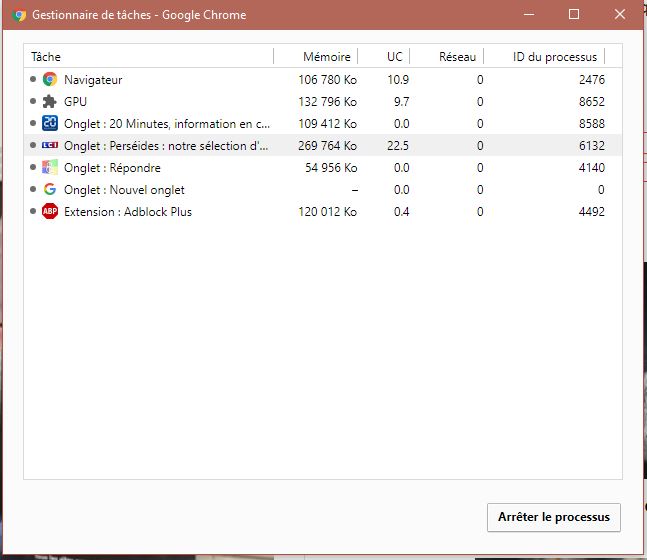Sort by the ID du processus header
Image resolution: width=647 pixels, height=560 pixels.
(555, 57)
